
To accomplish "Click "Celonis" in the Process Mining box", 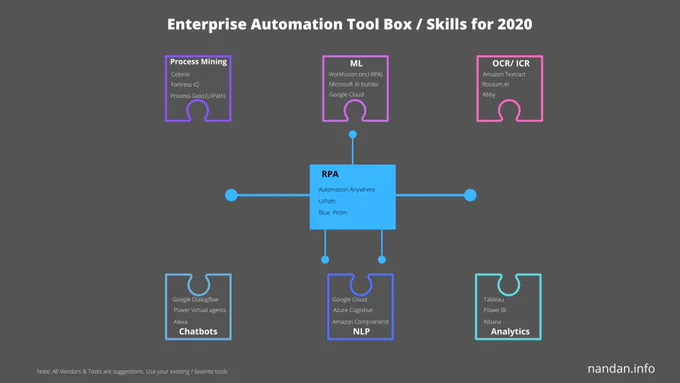I will (x=180, y=74).
